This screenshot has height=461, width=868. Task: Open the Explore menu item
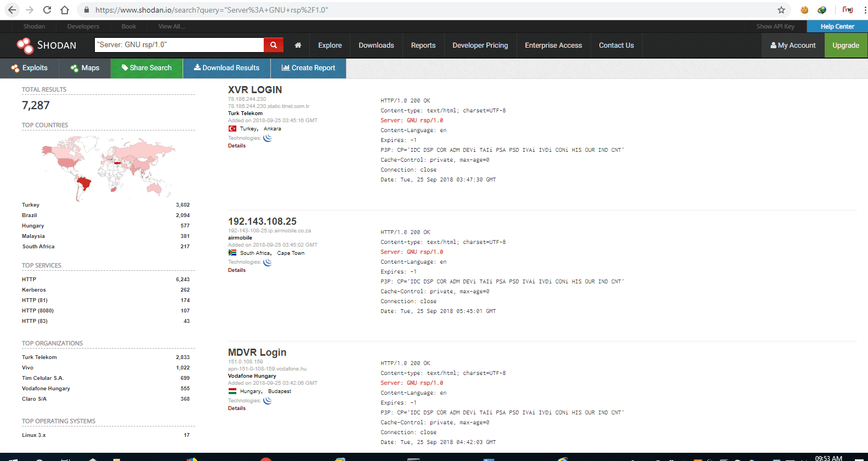[330, 45]
